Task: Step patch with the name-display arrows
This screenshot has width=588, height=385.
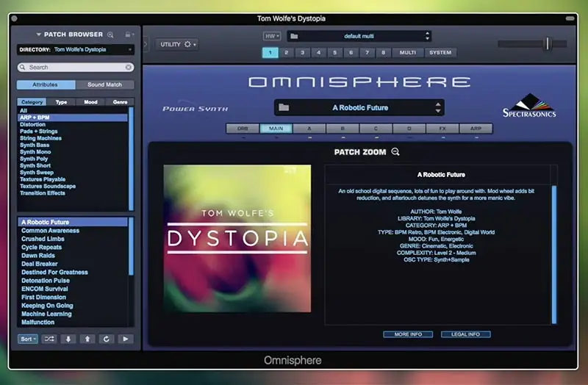Action: [438, 107]
